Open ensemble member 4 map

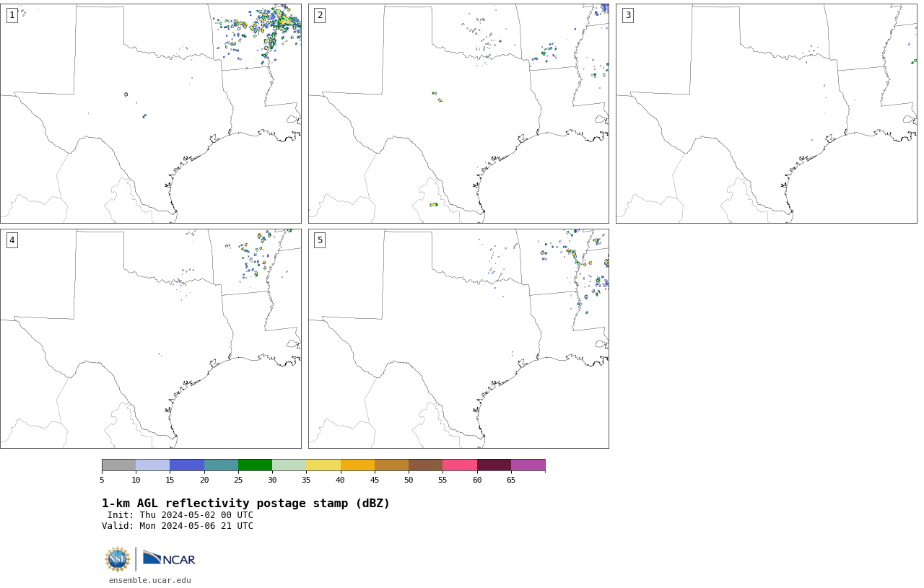151,338
